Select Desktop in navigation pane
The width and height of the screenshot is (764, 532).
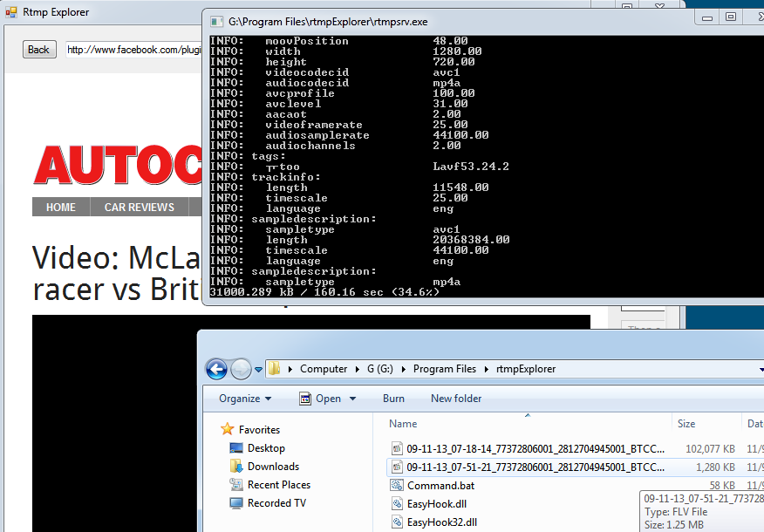266,448
